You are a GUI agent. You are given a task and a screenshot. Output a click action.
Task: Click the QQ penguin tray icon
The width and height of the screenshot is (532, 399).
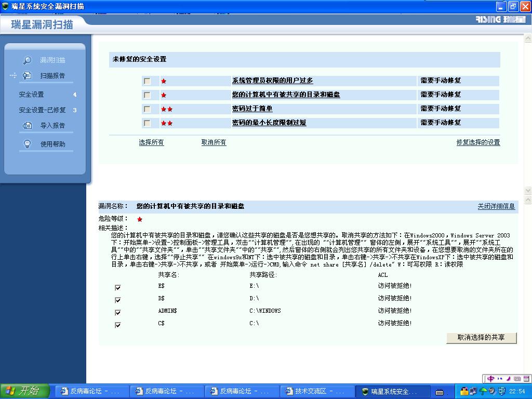pyautogui.click(x=463, y=391)
